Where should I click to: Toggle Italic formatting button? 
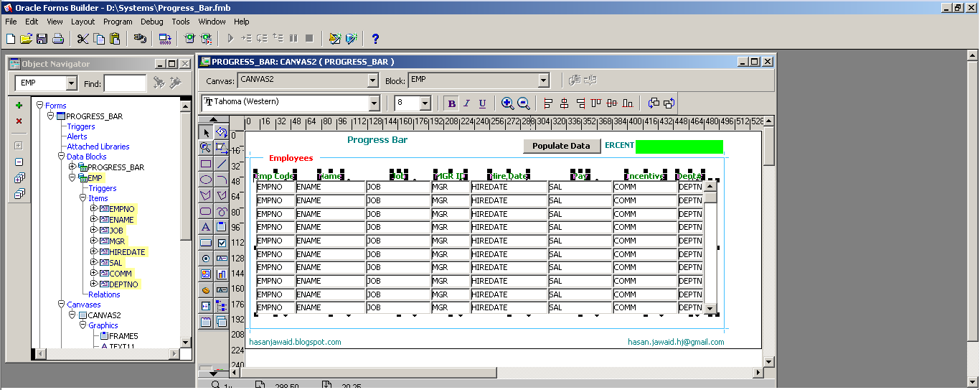(x=466, y=103)
